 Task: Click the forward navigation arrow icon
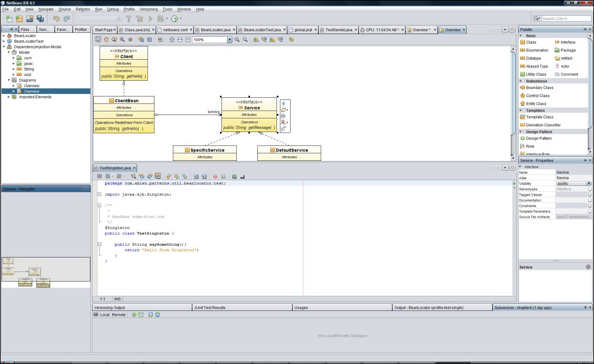(x=498, y=30)
